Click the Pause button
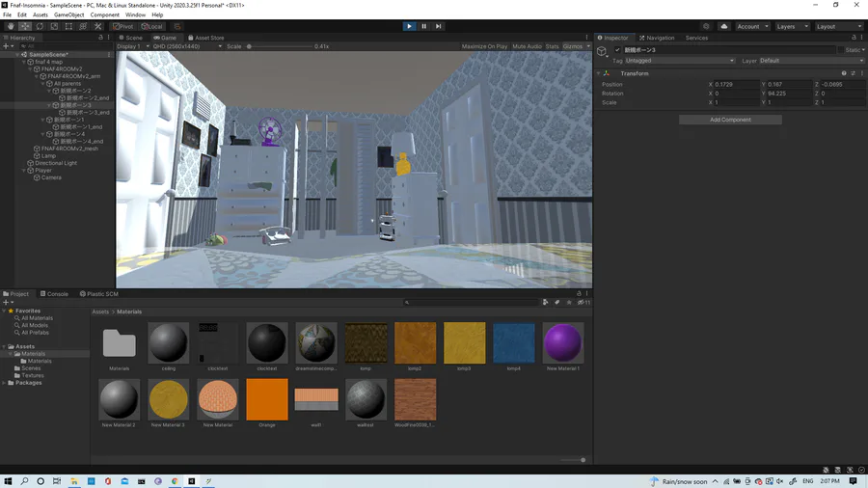The height and width of the screenshot is (488, 868). coord(424,26)
